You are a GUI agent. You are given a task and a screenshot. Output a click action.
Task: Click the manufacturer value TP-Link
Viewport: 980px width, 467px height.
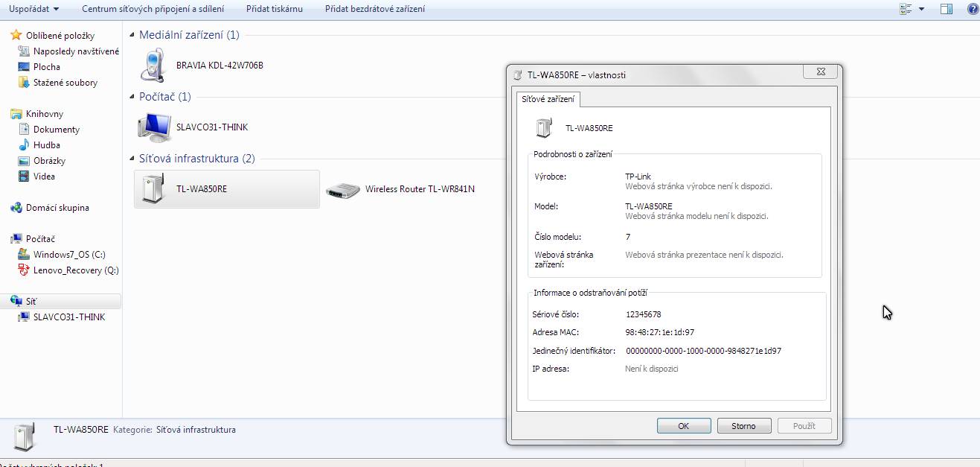pyautogui.click(x=638, y=177)
